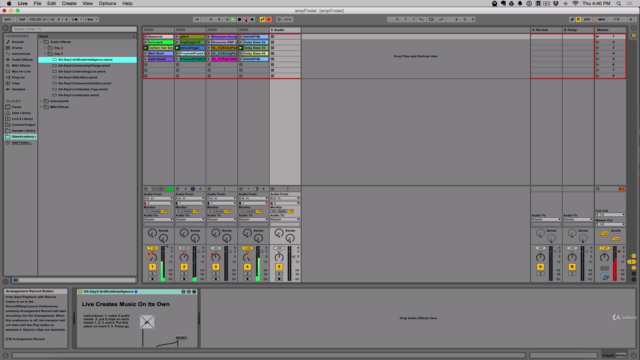Toggle return track A activator
The width and height of the screenshot is (640, 360).
[x=540, y=267]
